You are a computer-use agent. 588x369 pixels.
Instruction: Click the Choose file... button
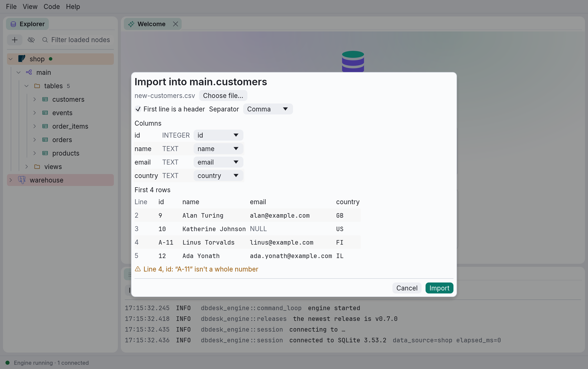pos(223,95)
